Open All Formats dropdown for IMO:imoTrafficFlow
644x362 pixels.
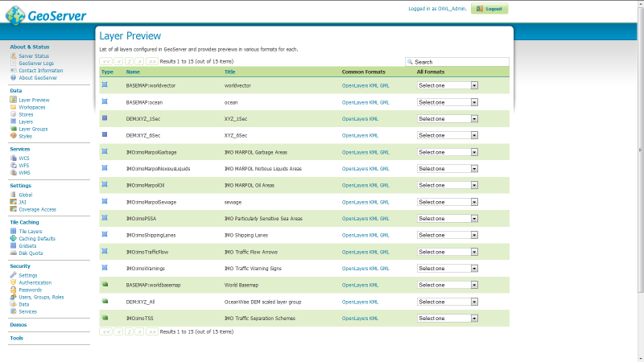click(448, 252)
